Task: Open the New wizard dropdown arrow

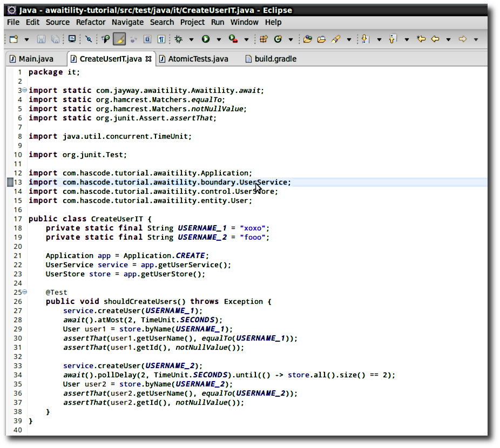Action: tap(26, 39)
